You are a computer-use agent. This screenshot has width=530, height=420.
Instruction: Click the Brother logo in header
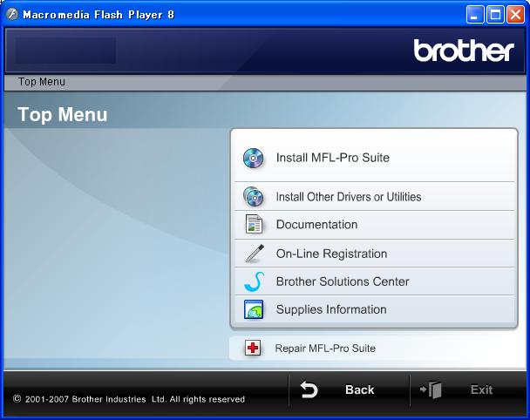tap(464, 51)
